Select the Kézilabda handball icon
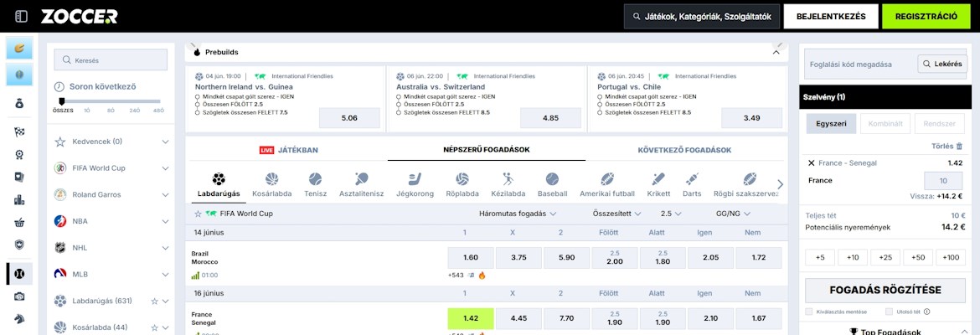This screenshot has width=980, height=335. 508,179
